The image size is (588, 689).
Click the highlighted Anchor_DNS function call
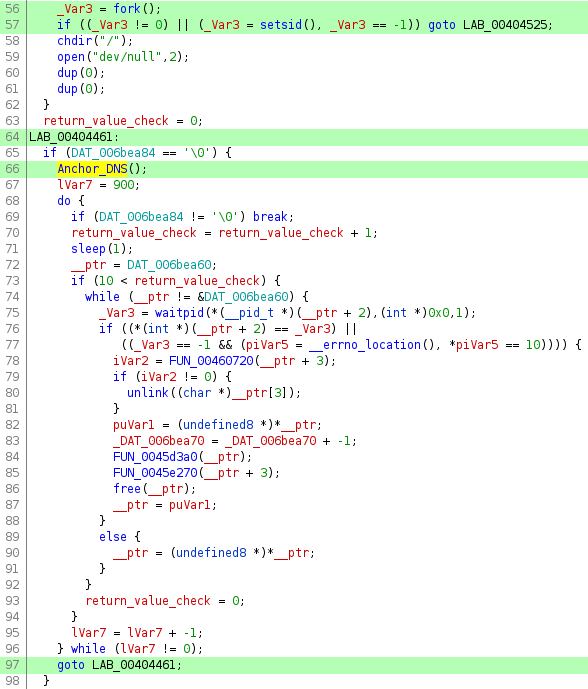92,169
